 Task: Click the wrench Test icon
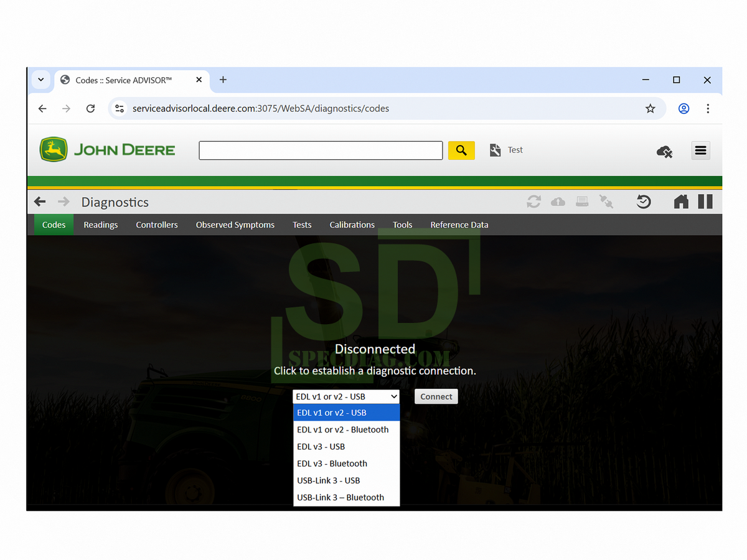(x=496, y=150)
